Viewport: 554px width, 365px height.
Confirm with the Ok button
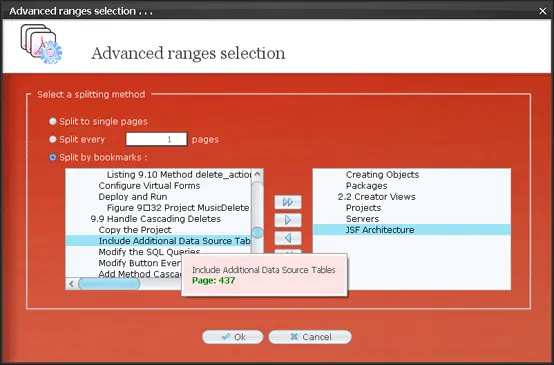[233, 337]
